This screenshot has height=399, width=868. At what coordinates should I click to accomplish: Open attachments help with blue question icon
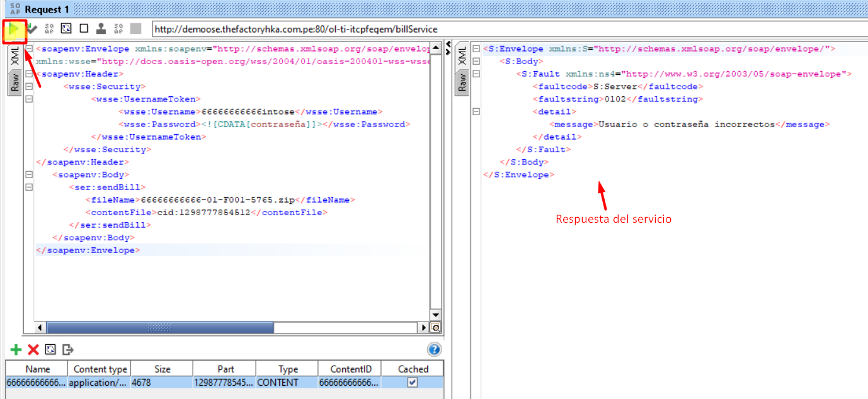coord(434,349)
